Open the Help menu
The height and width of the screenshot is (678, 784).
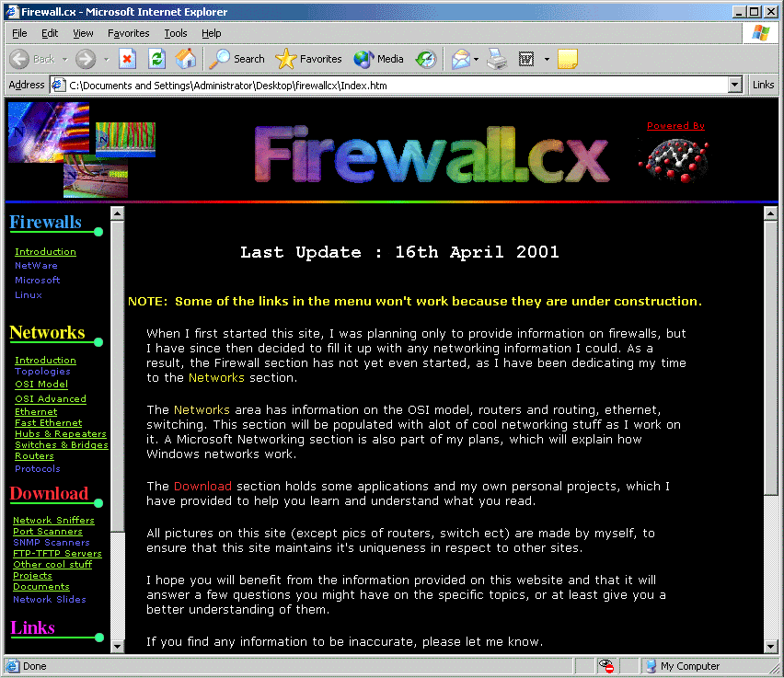pyautogui.click(x=212, y=33)
